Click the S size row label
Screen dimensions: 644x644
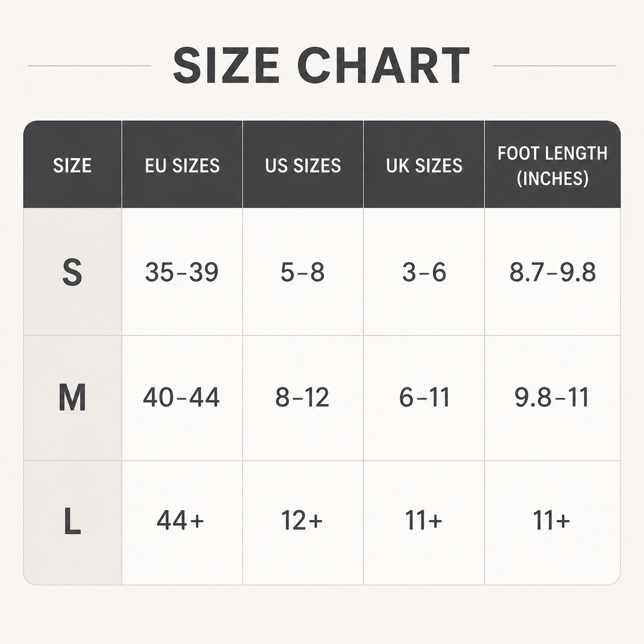72,272
